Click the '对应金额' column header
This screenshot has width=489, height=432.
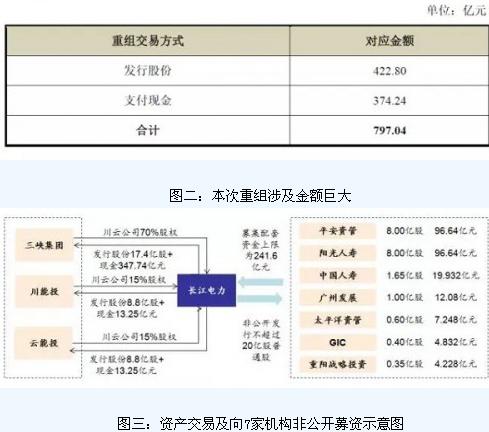[x=390, y=41]
